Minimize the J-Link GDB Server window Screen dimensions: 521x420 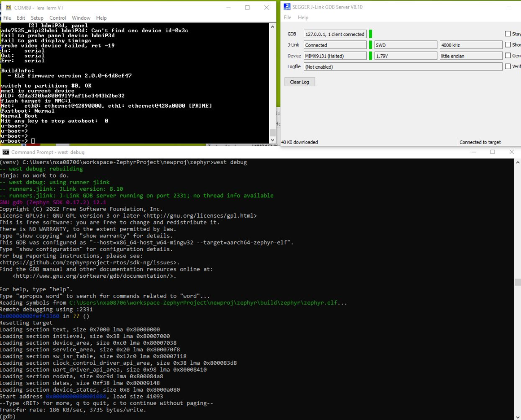tap(509, 7)
